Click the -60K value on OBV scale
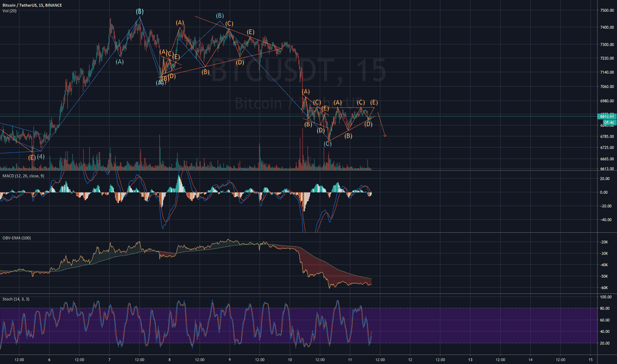 604,288
